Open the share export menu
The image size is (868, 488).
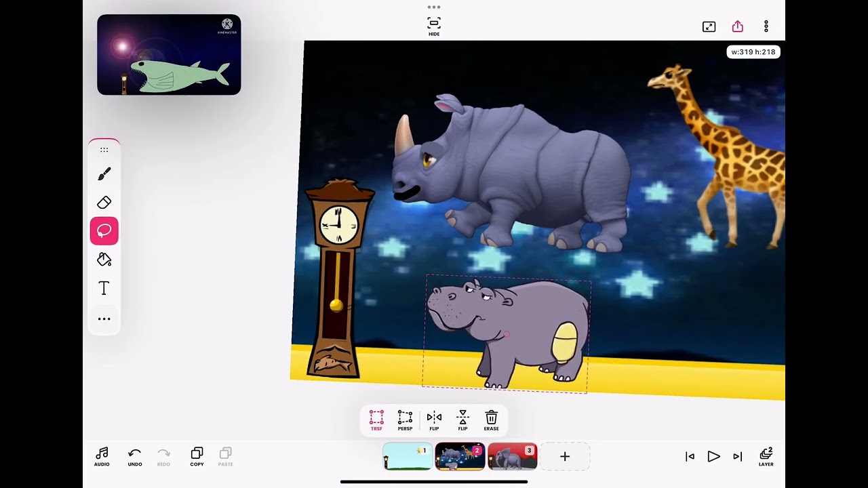[x=738, y=26]
